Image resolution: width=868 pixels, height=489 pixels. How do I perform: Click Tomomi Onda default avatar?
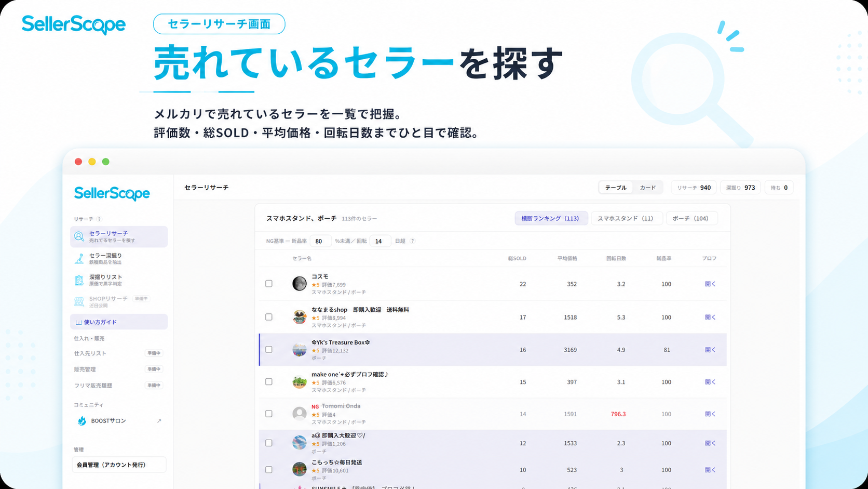pos(300,414)
